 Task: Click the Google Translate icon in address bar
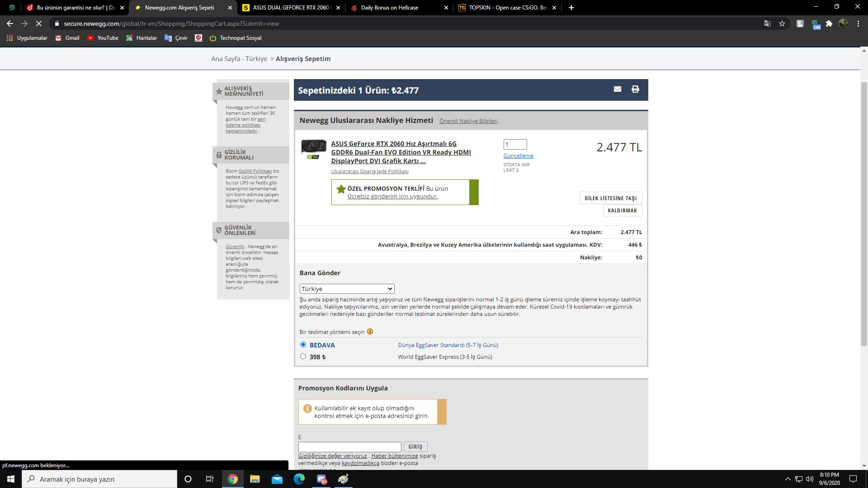[767, 23]
